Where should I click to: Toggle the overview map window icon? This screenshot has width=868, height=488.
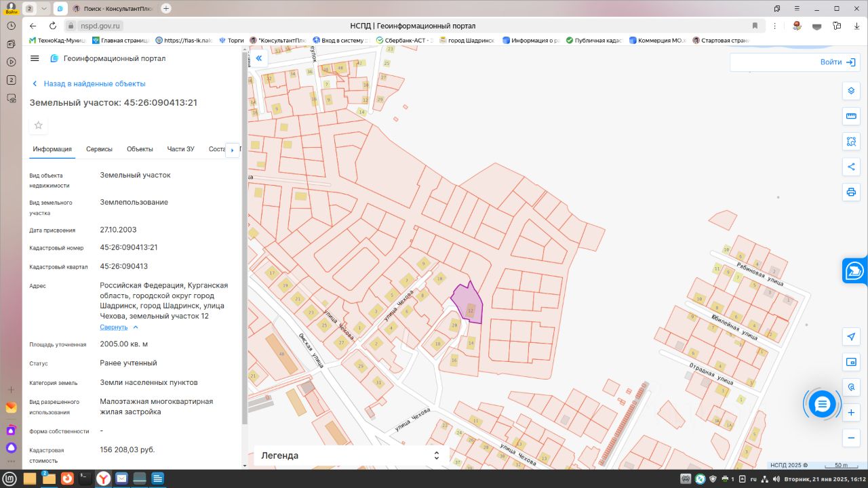coord(851,362)
